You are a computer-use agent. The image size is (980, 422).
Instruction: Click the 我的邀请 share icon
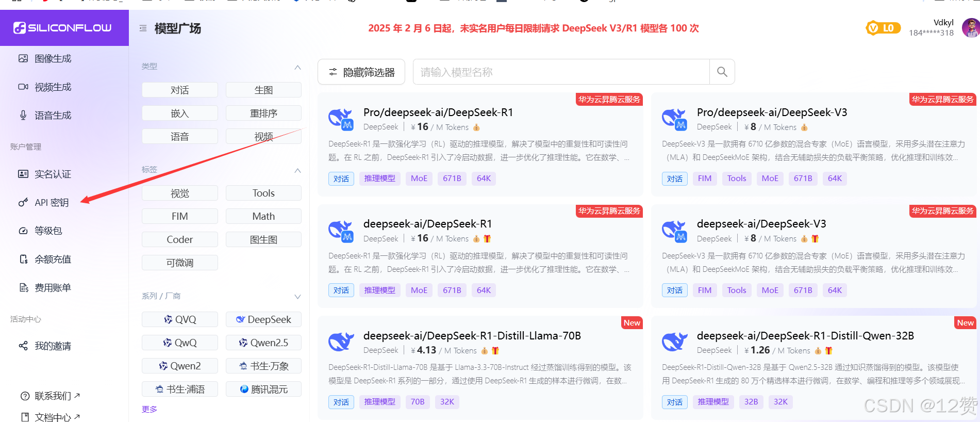click(23, 346)
